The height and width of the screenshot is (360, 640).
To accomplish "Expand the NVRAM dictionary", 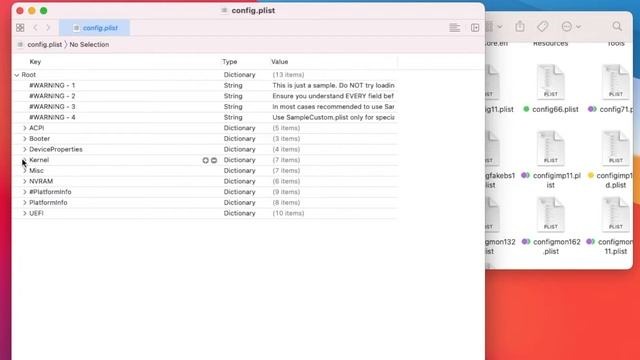I will 25,181.
